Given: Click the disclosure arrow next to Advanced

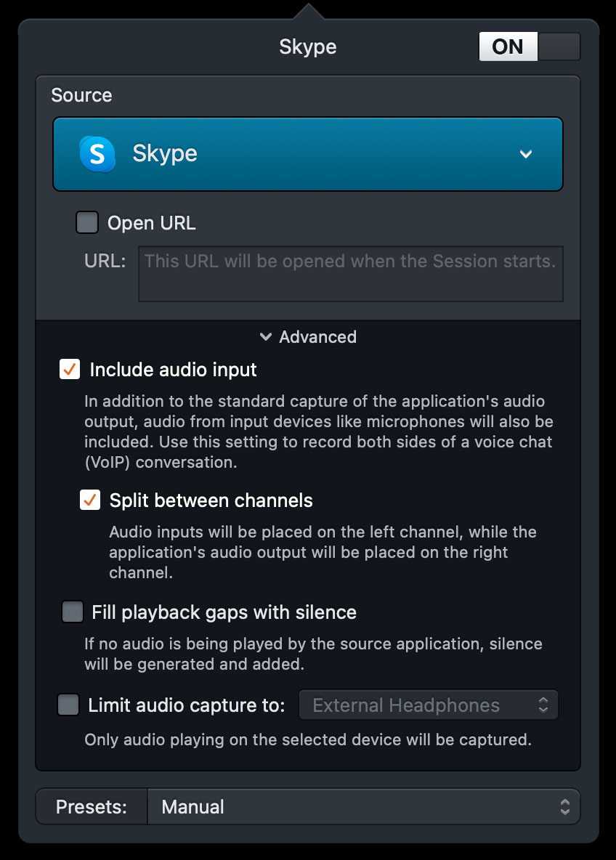Looking at the screenshot, I should [264, 336].
